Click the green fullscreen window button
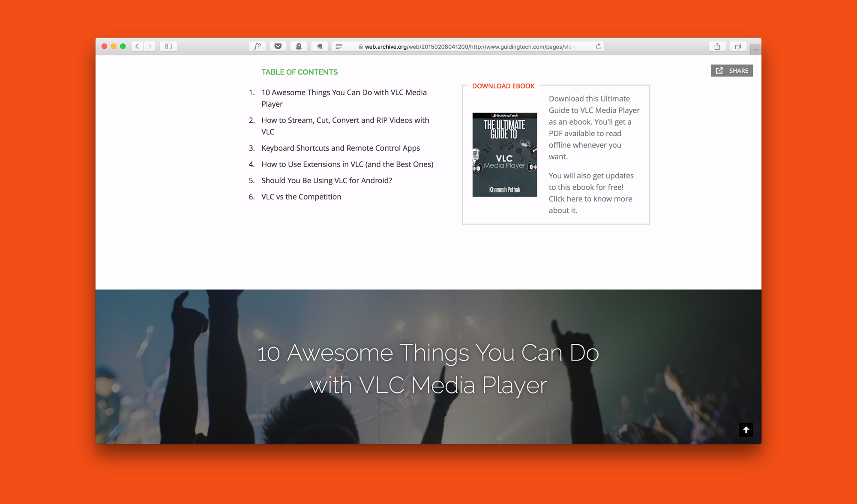The image size is (857, 504). click(123, 46)
